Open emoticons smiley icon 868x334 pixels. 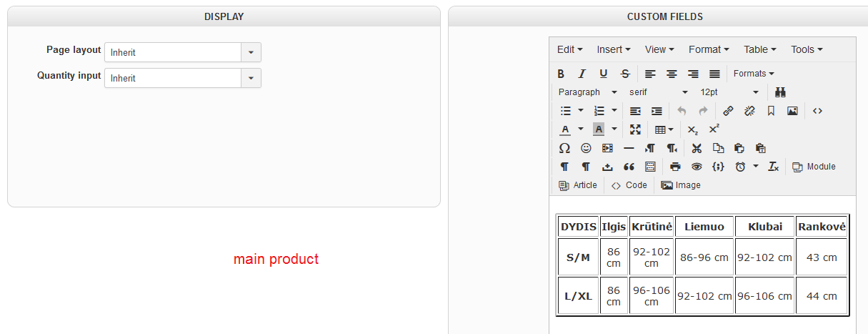pos(586,148)
